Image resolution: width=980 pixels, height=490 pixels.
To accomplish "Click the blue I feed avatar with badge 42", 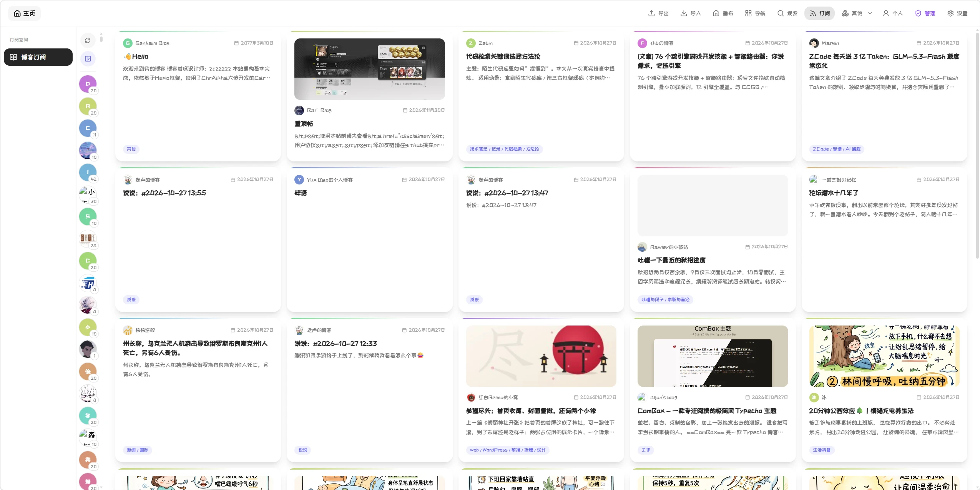I will coord(88,173).
